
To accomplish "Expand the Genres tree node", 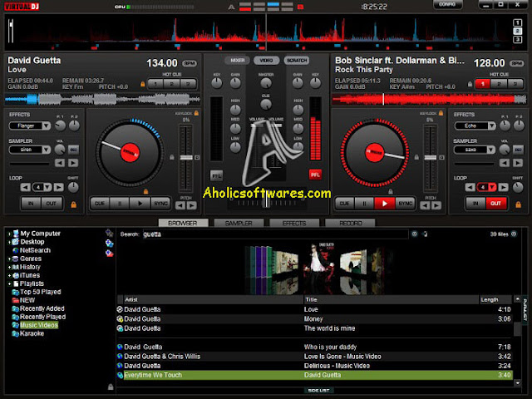I will [9, 259].
